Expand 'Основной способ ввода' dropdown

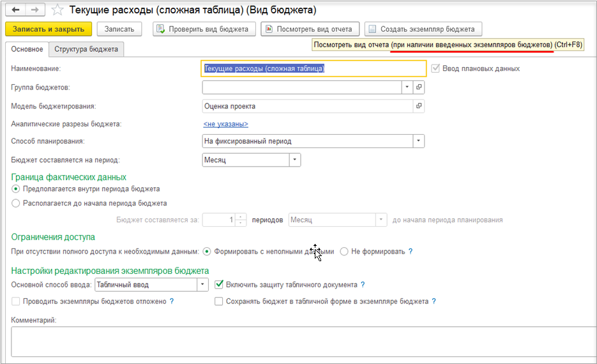203,285
